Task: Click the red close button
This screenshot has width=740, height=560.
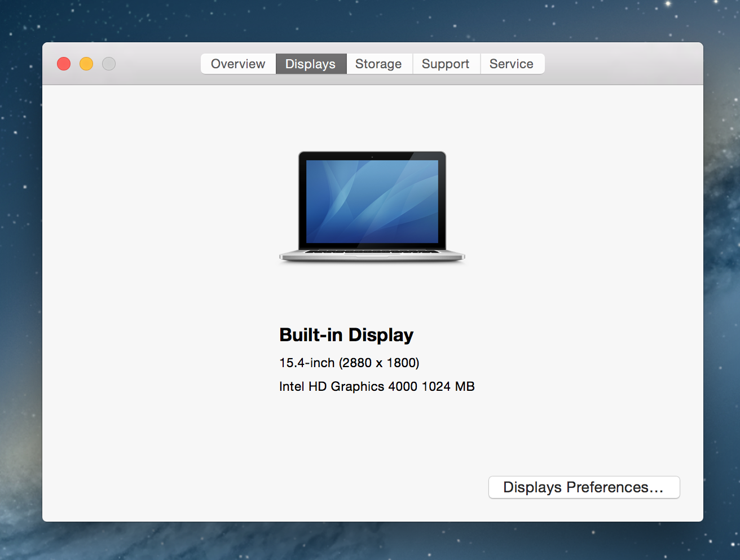Action: tap(63, 64)
